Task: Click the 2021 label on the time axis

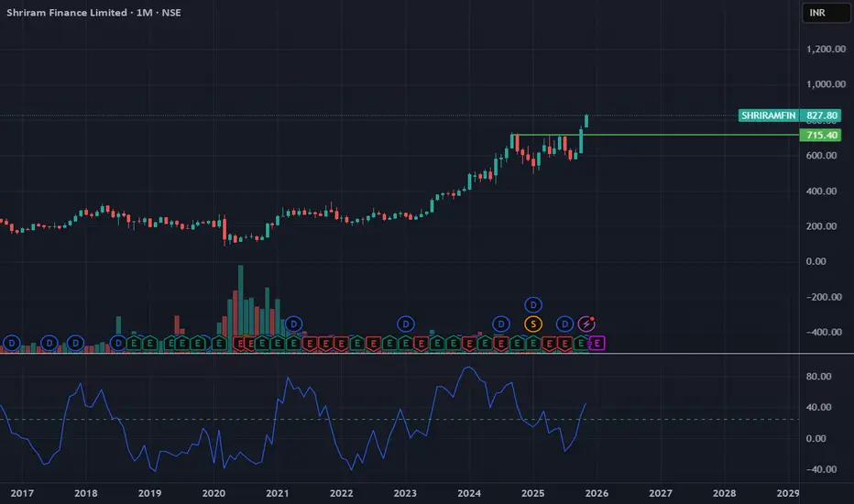Action: 278,493
